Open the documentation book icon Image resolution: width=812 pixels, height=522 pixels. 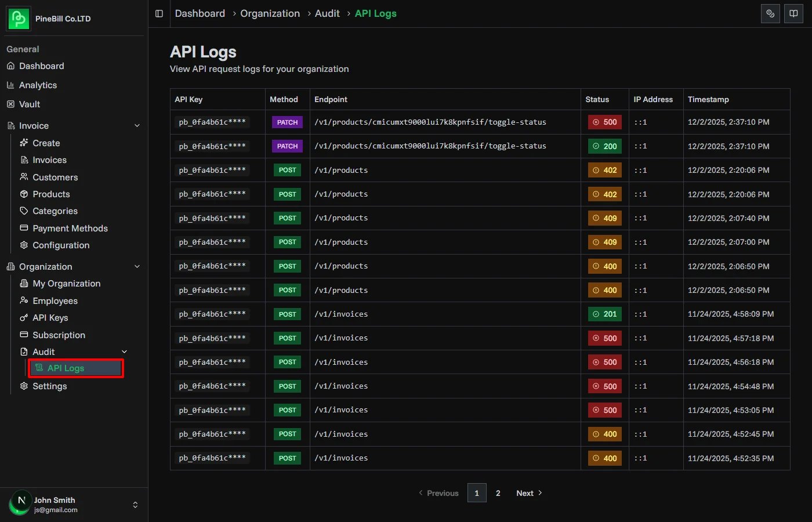(x=793, y=13)
